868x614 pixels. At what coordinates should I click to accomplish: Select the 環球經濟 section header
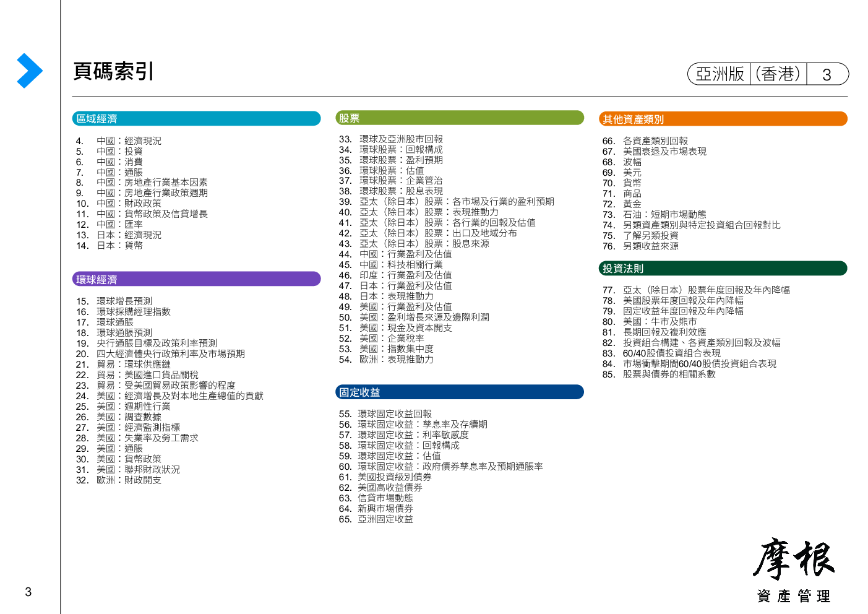click(x=196, y=279)
